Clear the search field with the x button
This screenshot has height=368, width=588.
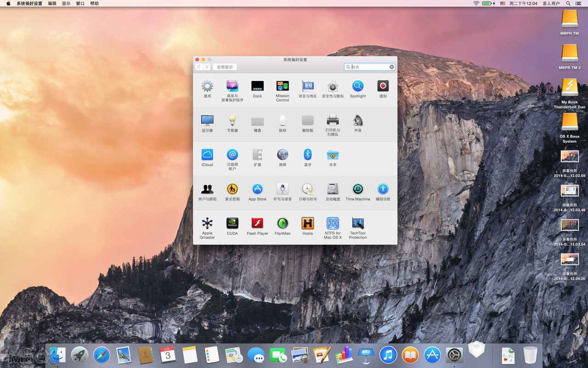pos(391,67)
